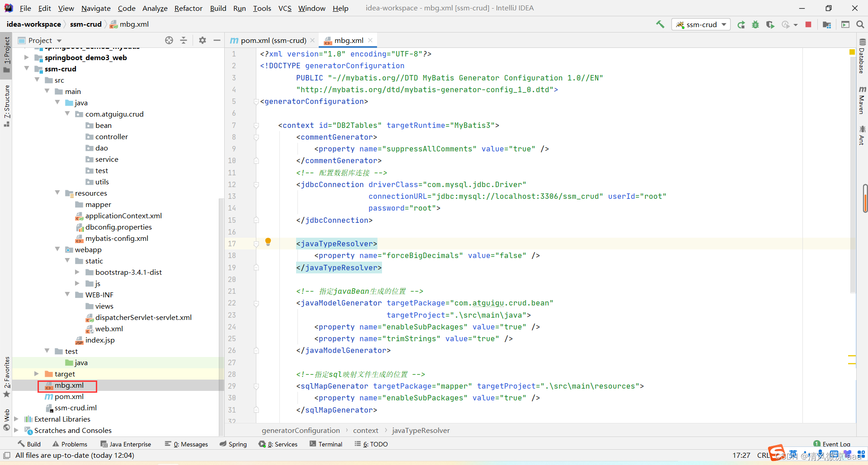The width and height of the screenshot is (868, 465).
Task: Open the ssm-crud run configuration dropdown
Action: tap(701, 24)
